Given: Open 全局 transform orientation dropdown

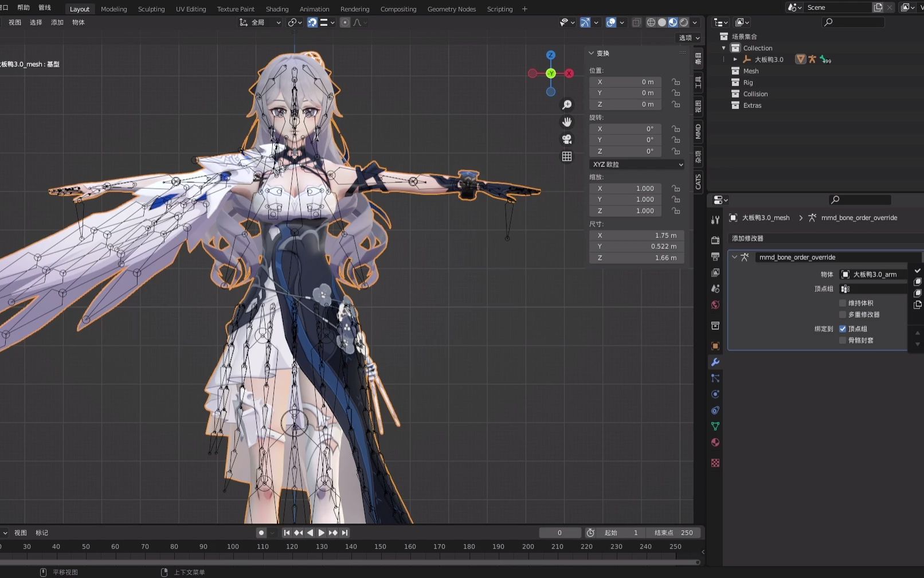Looking at the screenshot, I should pyautogui.click(x=260, y=22).
